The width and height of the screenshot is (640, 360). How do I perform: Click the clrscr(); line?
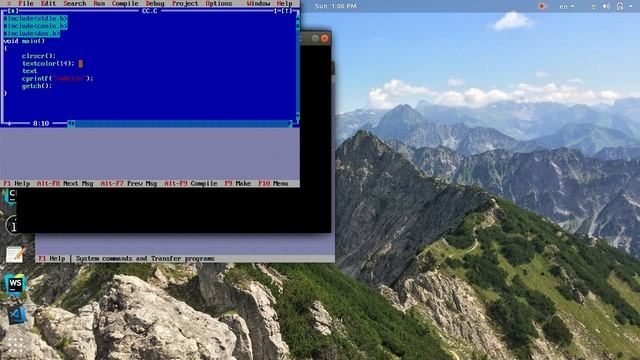click(x=39, y=56)
